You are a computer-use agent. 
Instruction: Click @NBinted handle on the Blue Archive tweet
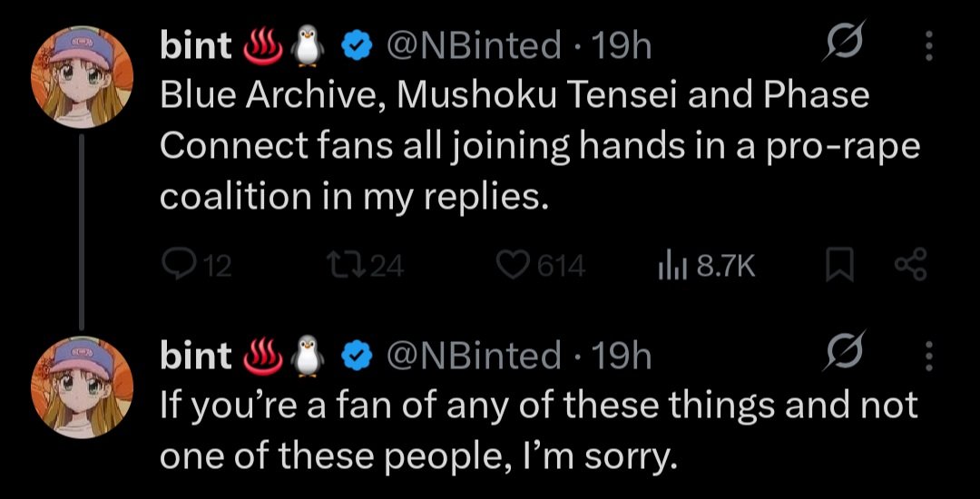(474, 46)
